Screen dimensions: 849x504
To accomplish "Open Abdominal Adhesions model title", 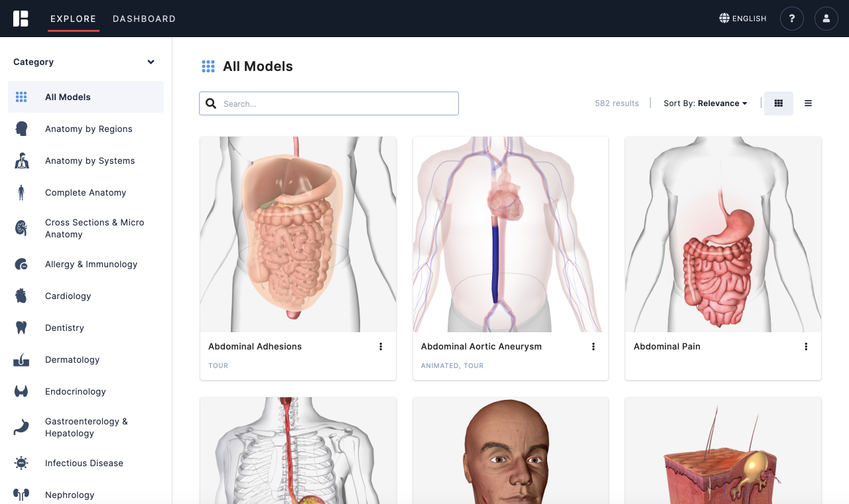I will (255, 346).
